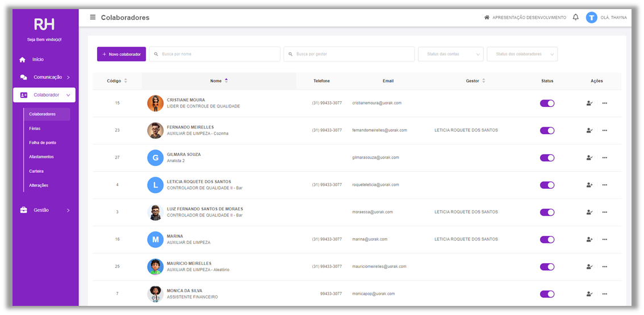The image size is (644, 315).
Task: Select Colaboradores submenu item
Action: 47,114
